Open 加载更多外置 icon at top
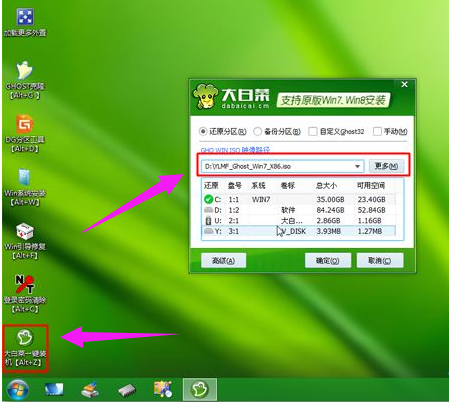 tap(25, 22)
